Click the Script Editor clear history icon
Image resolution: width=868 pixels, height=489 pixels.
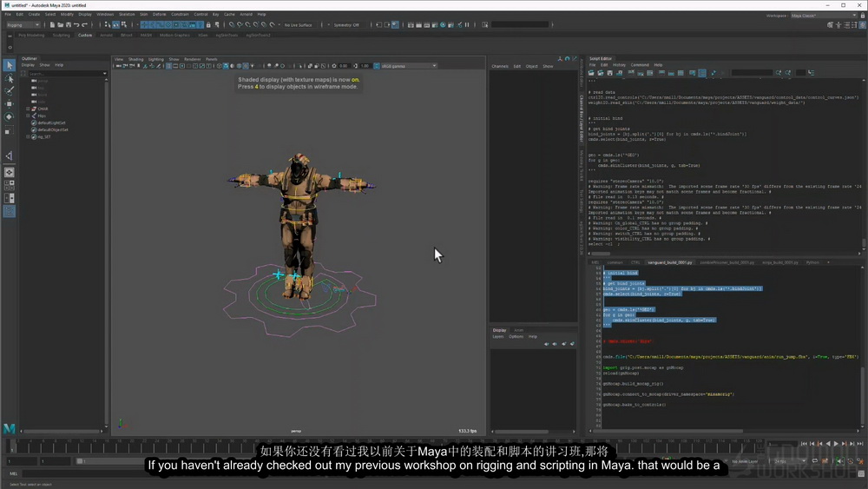[631, 73]
